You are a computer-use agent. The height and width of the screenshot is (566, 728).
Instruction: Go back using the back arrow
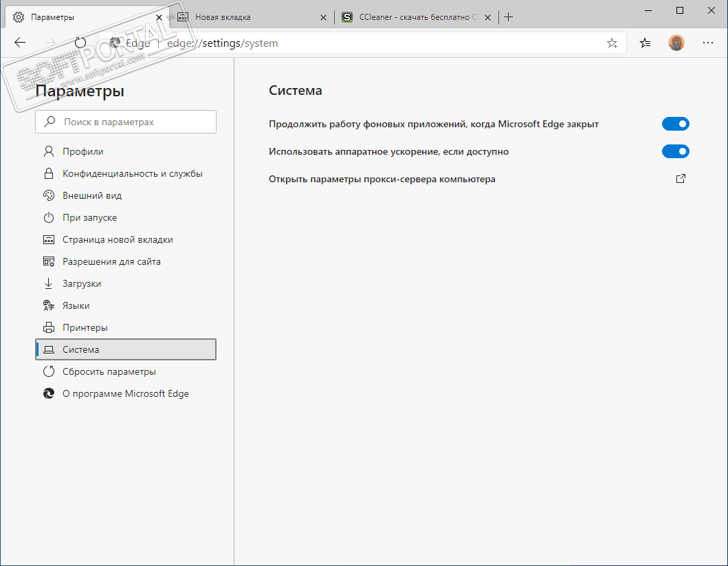(x=20, y=43)
